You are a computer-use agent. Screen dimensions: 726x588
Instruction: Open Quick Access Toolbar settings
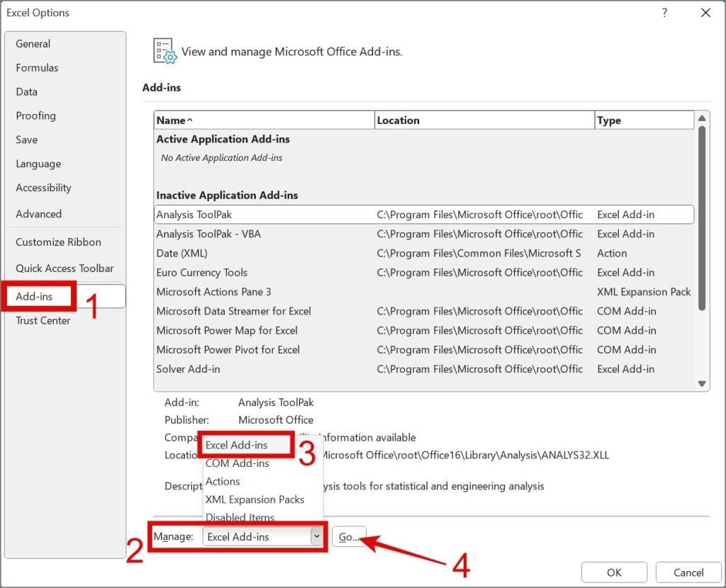point(65,268)
